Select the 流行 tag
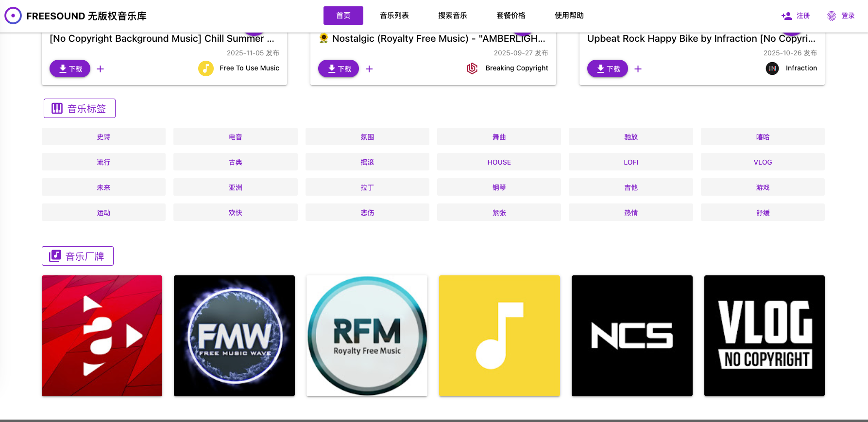This screenshot has width=868, height=422. (103, 162)
